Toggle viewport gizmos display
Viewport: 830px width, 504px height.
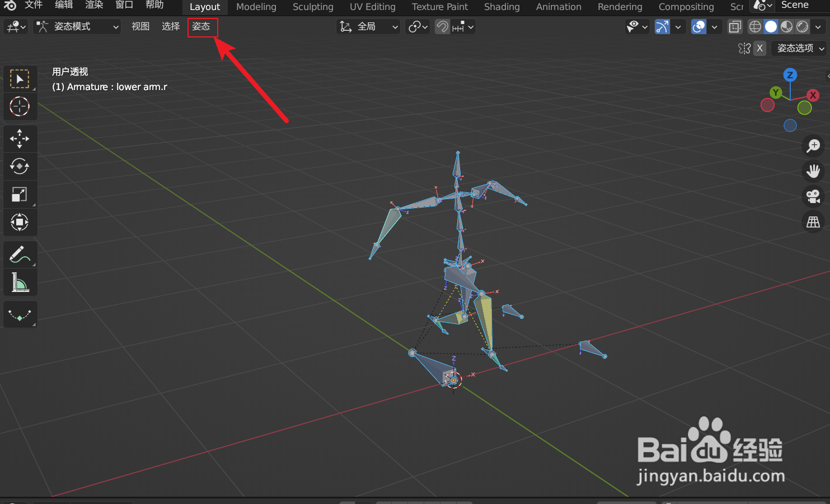coord(662,26)
